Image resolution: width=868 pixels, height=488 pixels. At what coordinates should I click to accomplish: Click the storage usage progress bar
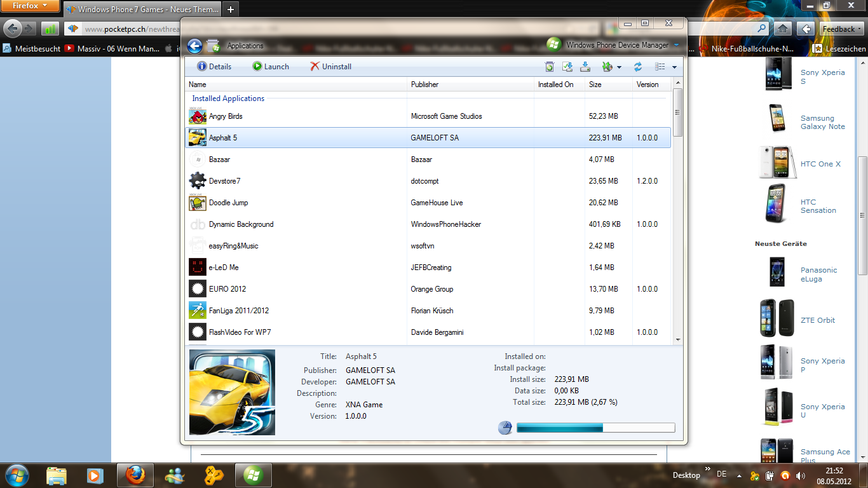point(595,428)
